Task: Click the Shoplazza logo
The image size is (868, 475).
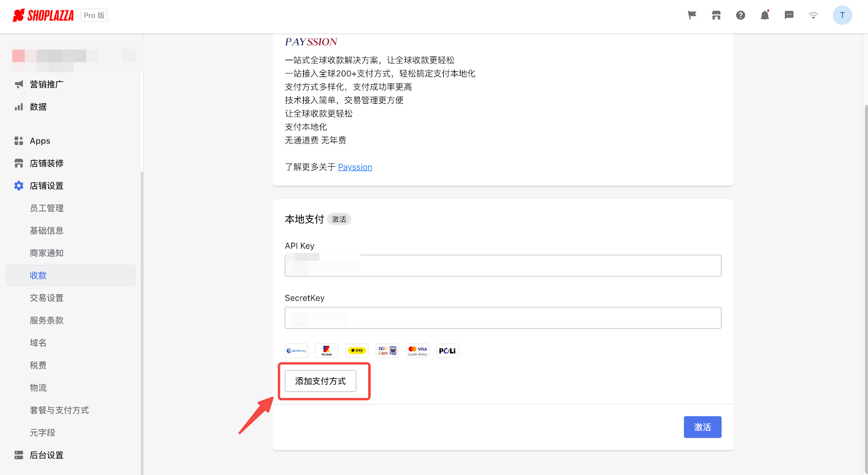Action: point(43,15)
